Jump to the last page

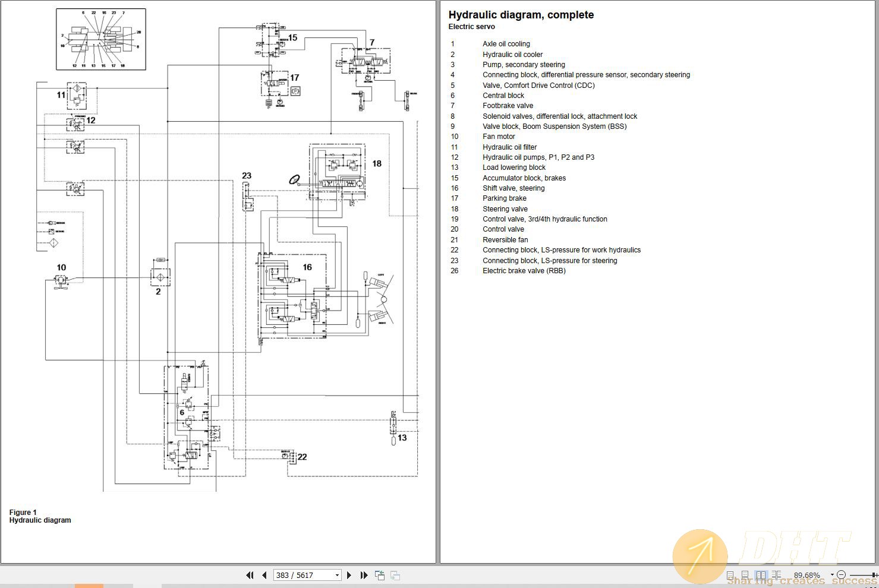[364, 575]
